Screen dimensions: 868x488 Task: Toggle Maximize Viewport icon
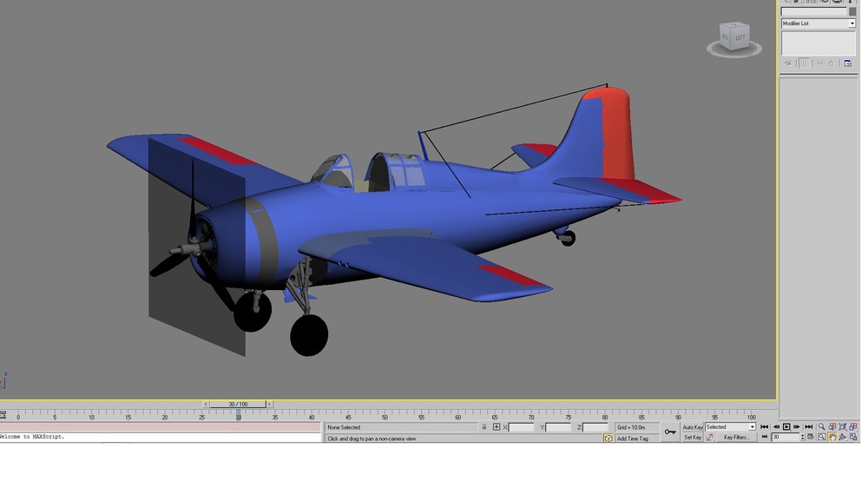click(x=853, y=437)
